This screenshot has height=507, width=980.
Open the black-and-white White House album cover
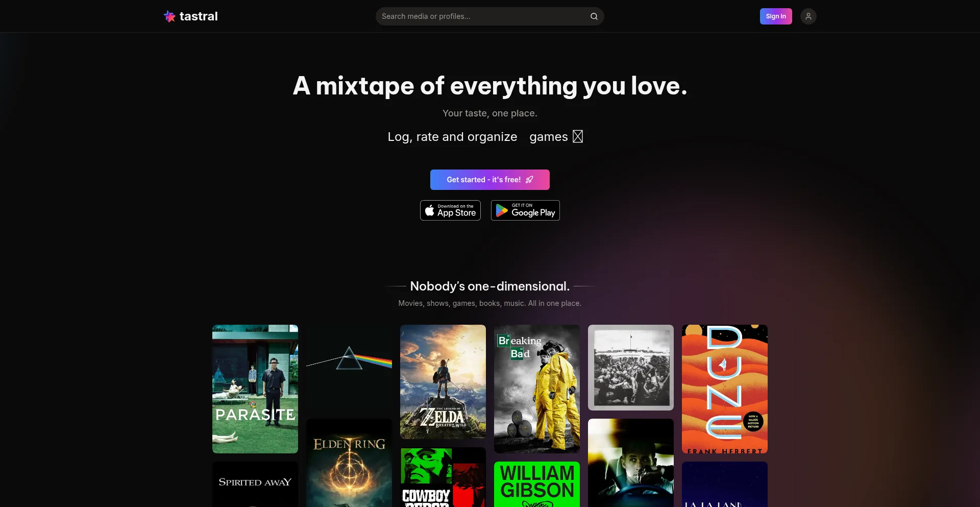click(x=631, y=368)
